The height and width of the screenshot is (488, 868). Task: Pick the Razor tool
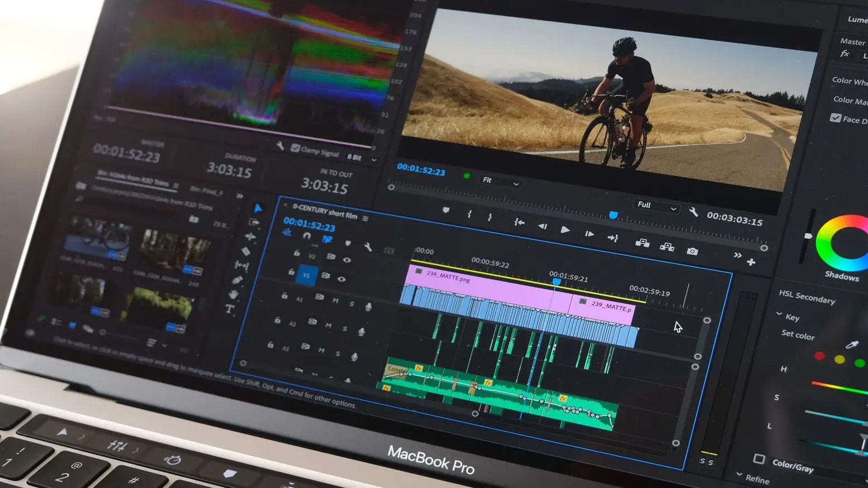[x=245, y=251]
